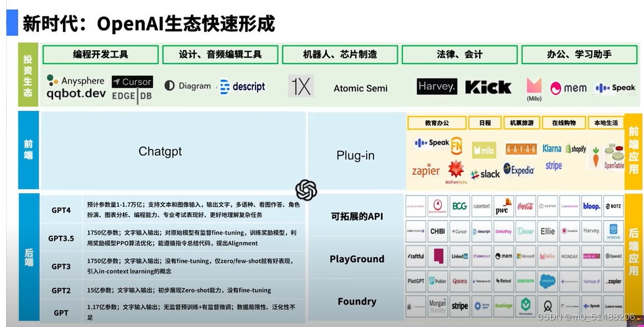Click the Coca-Cola tile
This screenshot has height=327, width=644.
[x=525, y=206]
